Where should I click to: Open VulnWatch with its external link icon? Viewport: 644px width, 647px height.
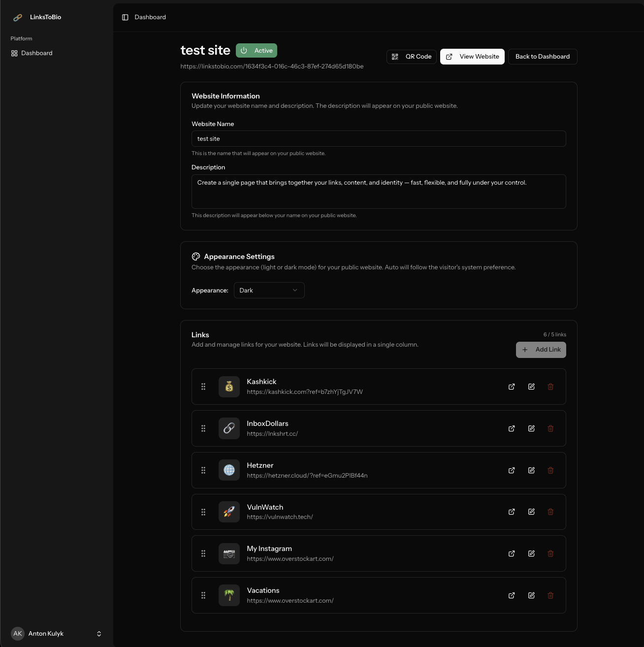tap(512, 512)
